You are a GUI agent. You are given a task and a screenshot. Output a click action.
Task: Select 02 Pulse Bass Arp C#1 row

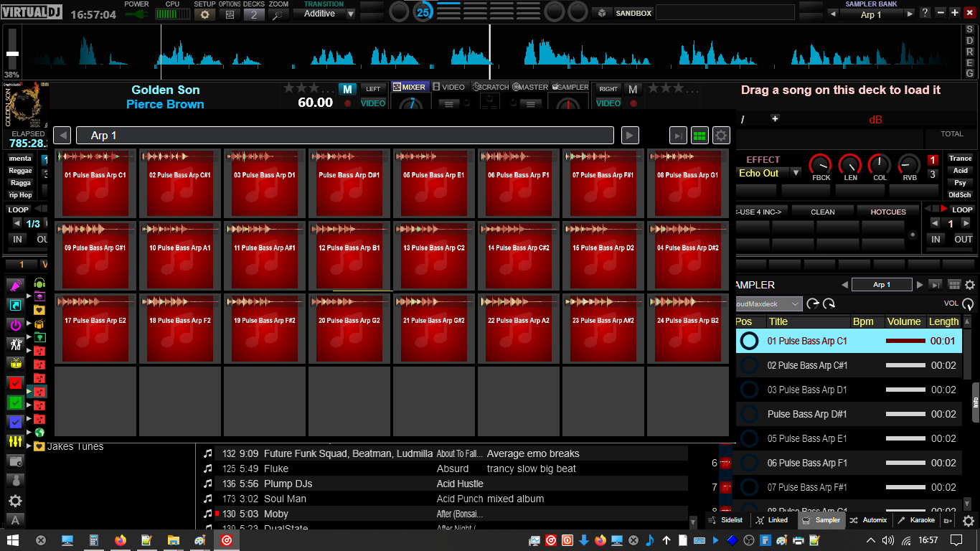849,365
